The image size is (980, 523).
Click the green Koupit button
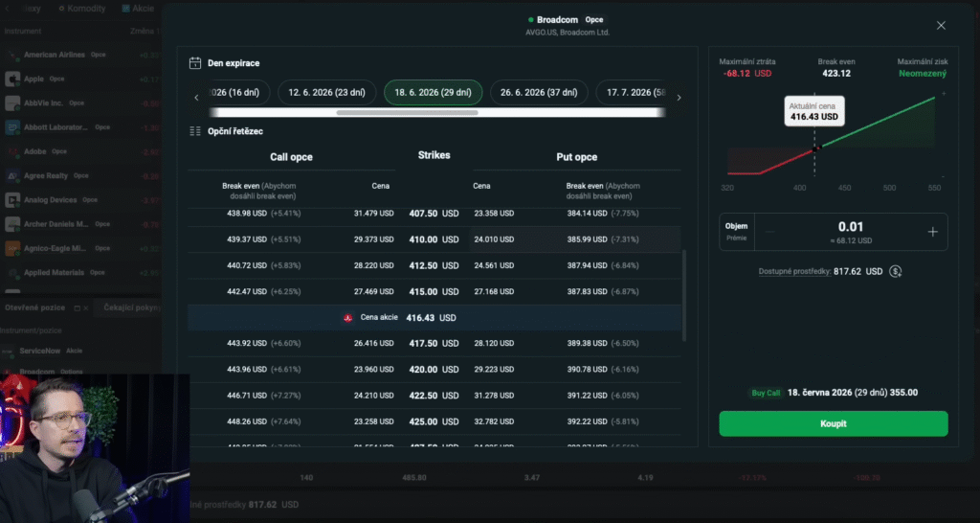point(834,423)
